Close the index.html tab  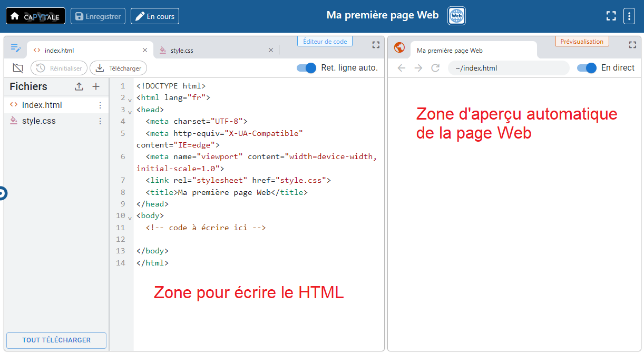pos(145,50)
